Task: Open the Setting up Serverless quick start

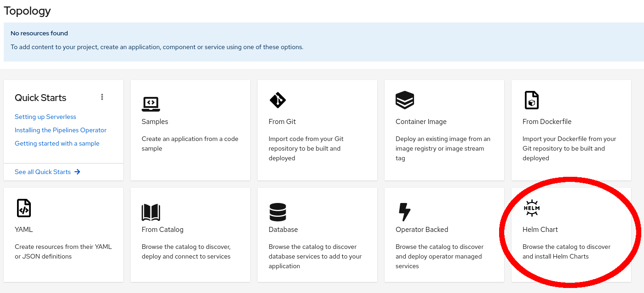Action: click(46, 117)
